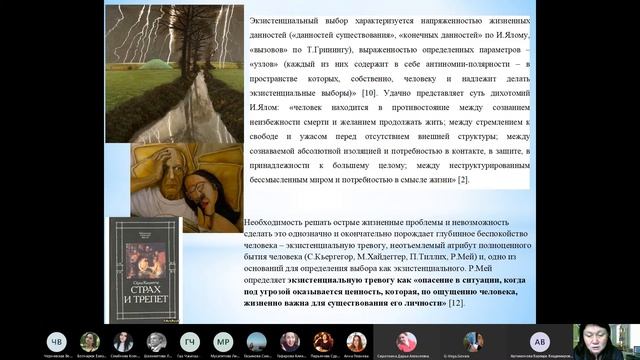Select the МР initials participant avatar
The width and height of the screenshot is (640, 360).
point(223,342)
